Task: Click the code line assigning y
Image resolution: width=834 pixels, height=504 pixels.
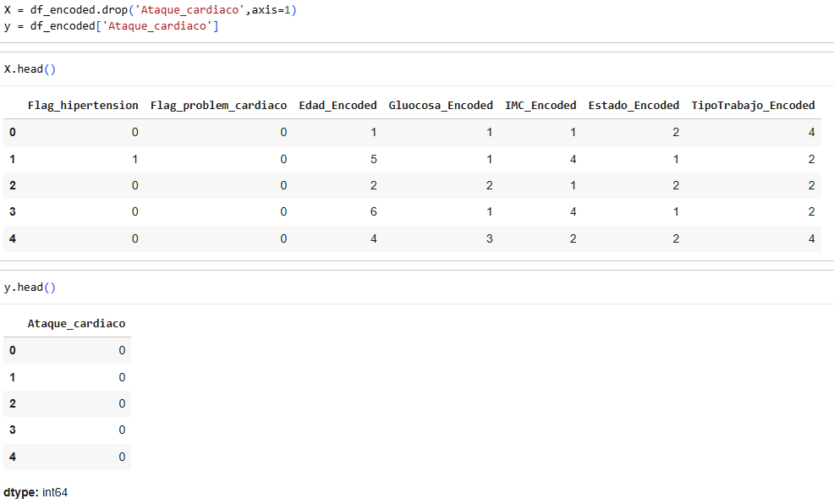Action: (x=111, y=26)
